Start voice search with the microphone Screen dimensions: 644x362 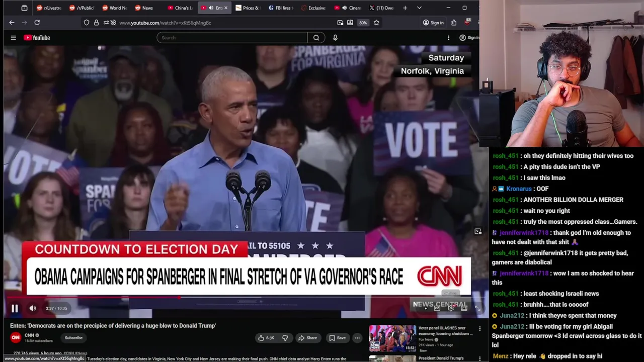pos(335,38)
